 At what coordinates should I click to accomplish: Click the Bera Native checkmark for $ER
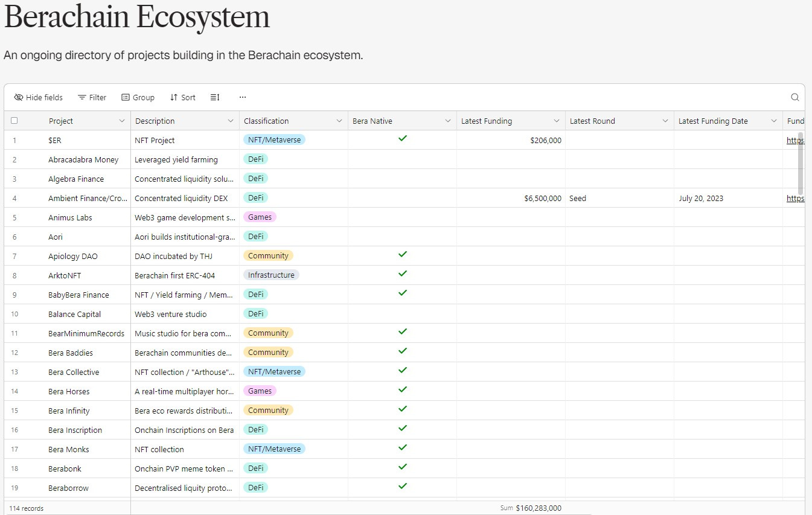[x=403, y=139]
